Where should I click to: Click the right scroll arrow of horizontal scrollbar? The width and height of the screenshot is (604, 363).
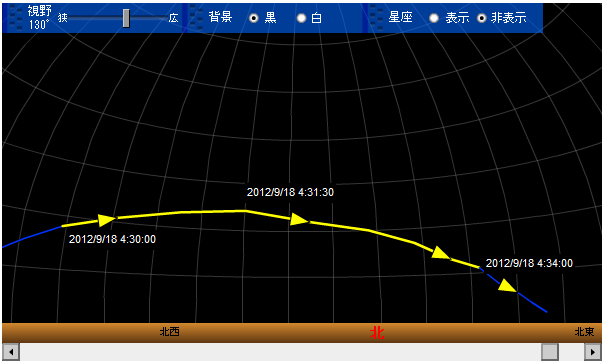point(593,352)
